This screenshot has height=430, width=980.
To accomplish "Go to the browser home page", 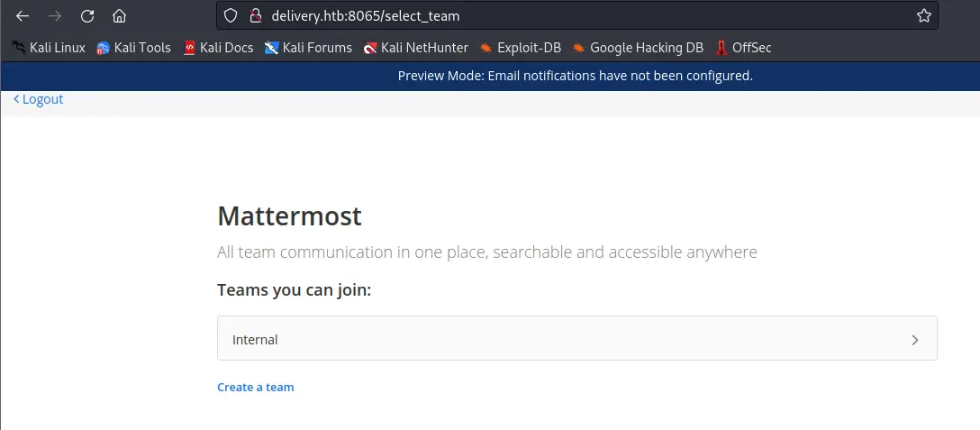I will point(119,16).
